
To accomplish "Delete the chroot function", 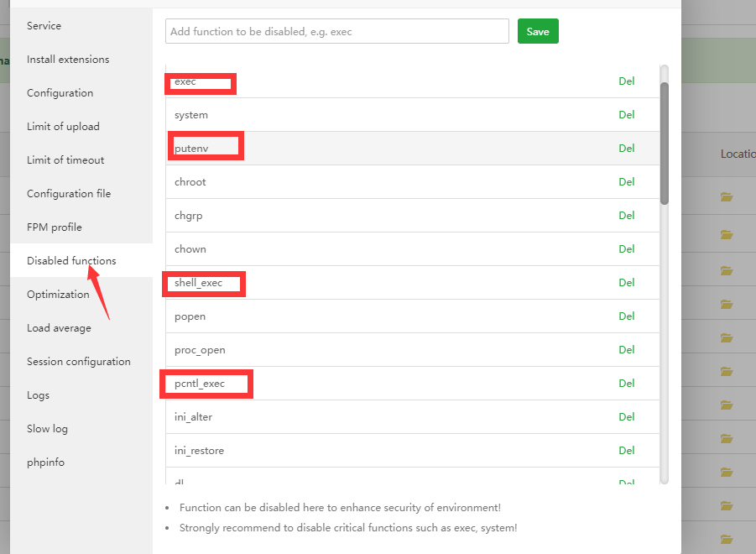I will pyautogui.click(x=626, y=181).
